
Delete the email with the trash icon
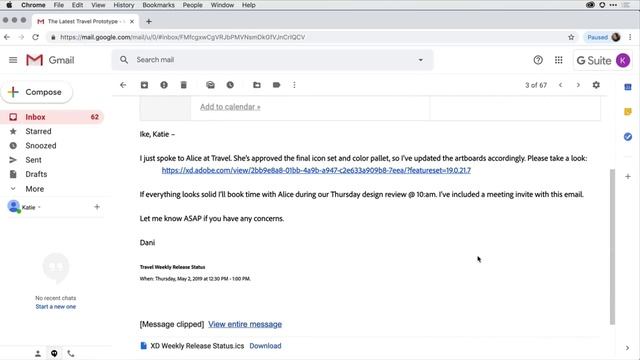point(184,85)
